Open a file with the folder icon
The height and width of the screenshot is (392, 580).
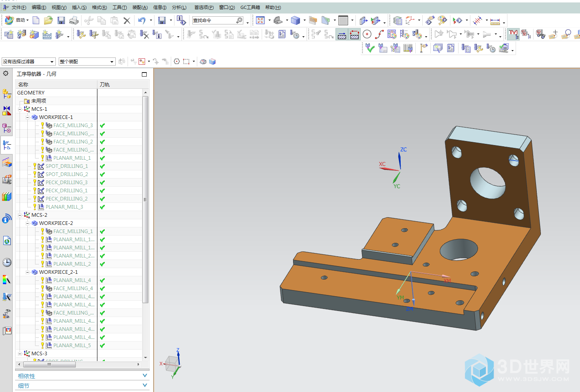[x=49, y=20]
